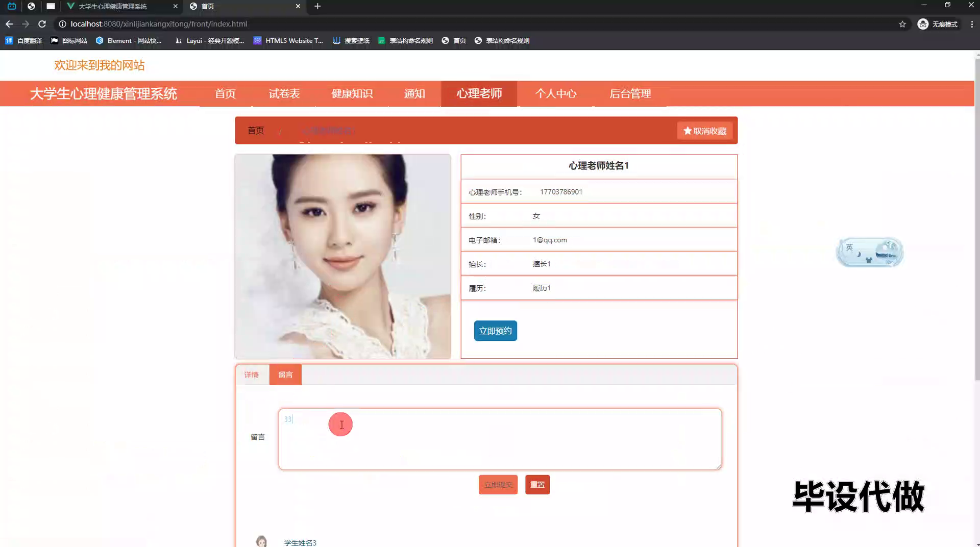Image resolution: width=980 pixels, height=547 pixels.
Task: Click the floating input method widget
Action: [x=870, y=252]
